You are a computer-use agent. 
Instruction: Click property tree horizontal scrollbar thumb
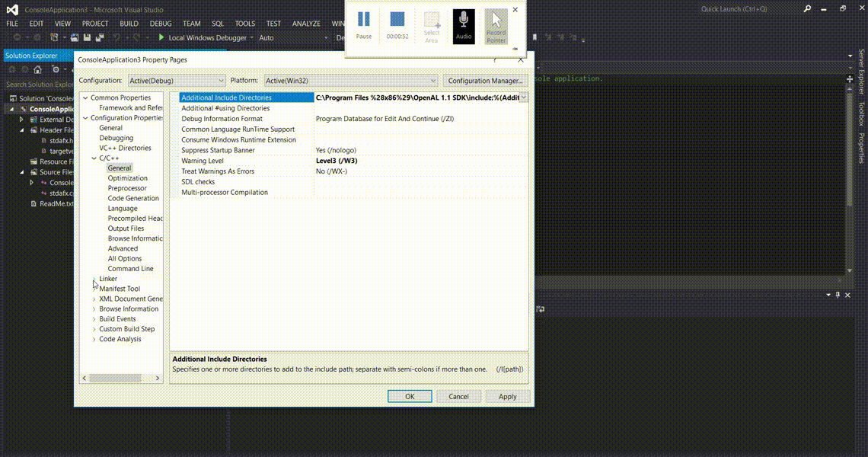[x=115, y=379]
